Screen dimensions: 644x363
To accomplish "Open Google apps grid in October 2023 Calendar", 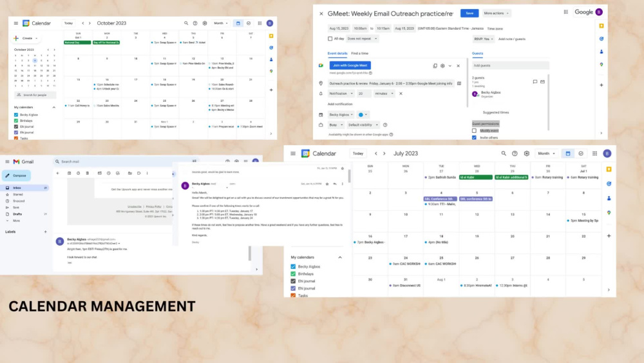I will point(260,23).
